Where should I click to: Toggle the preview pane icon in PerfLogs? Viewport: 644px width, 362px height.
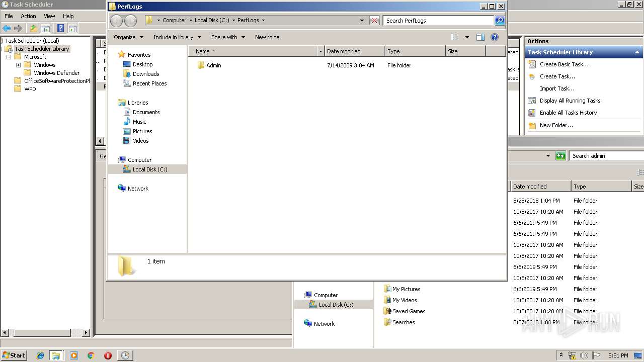pyautogui.click(x=480, y=37)
